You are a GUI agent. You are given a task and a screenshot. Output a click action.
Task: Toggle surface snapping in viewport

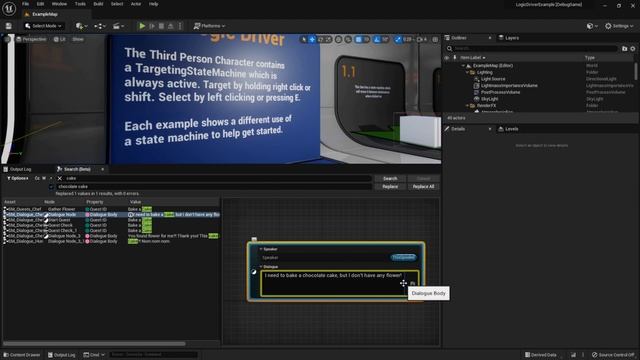coord(348,39)
